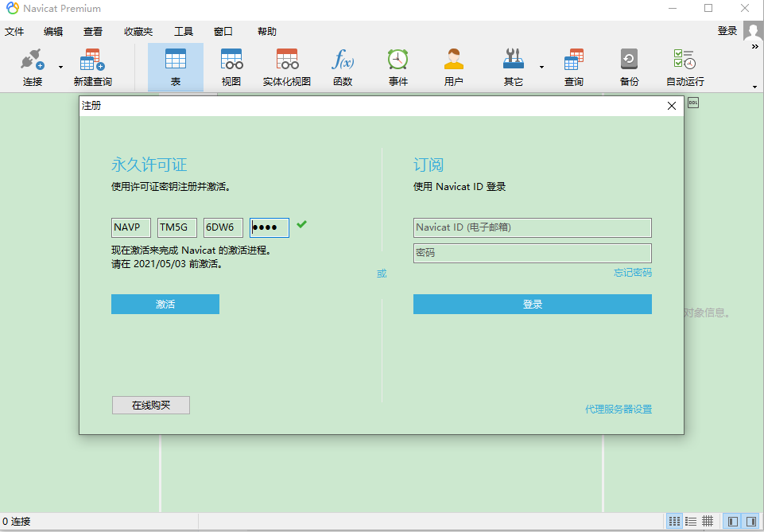Click the 忘记密码 link
The height and width of the screenshot is (532, 764).
tap(633, 273)
